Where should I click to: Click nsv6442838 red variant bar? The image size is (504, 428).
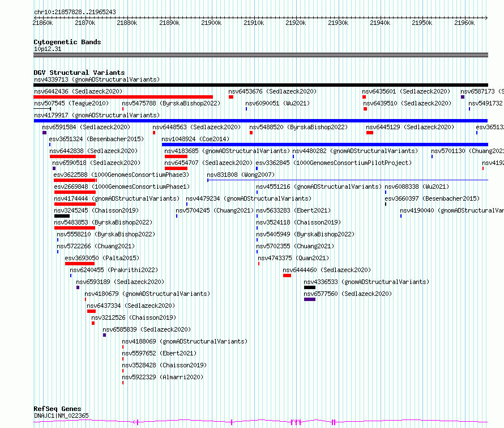click(72, 156)
